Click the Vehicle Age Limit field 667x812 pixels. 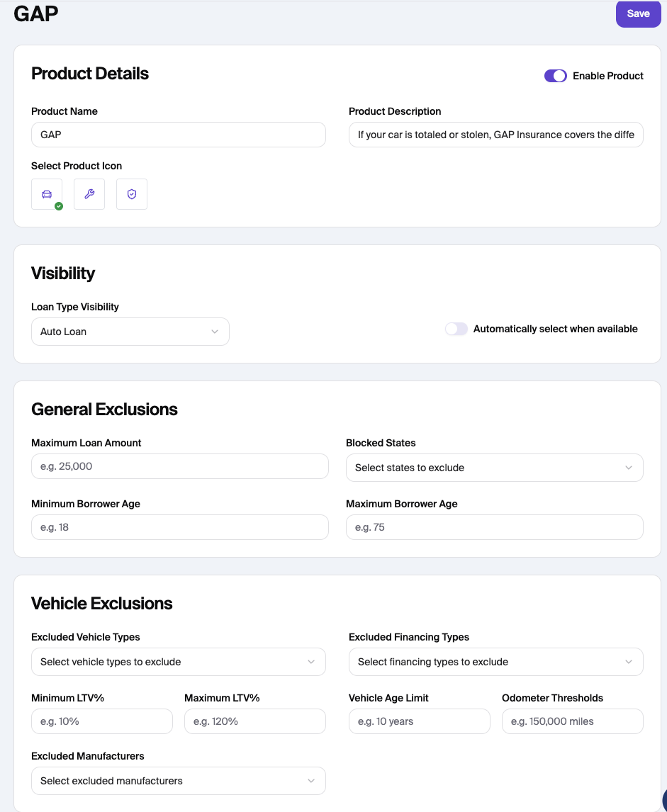(419, 721)
